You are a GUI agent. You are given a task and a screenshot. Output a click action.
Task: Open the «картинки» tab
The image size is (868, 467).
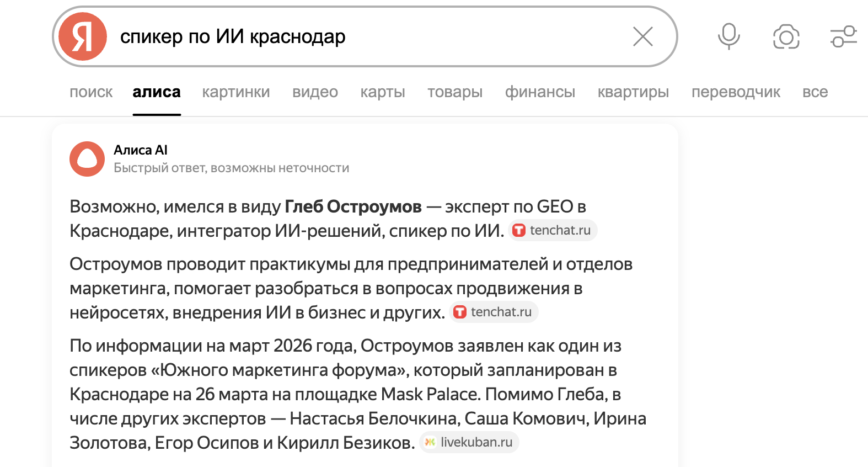pyautogui.click(x=236, y=92)
